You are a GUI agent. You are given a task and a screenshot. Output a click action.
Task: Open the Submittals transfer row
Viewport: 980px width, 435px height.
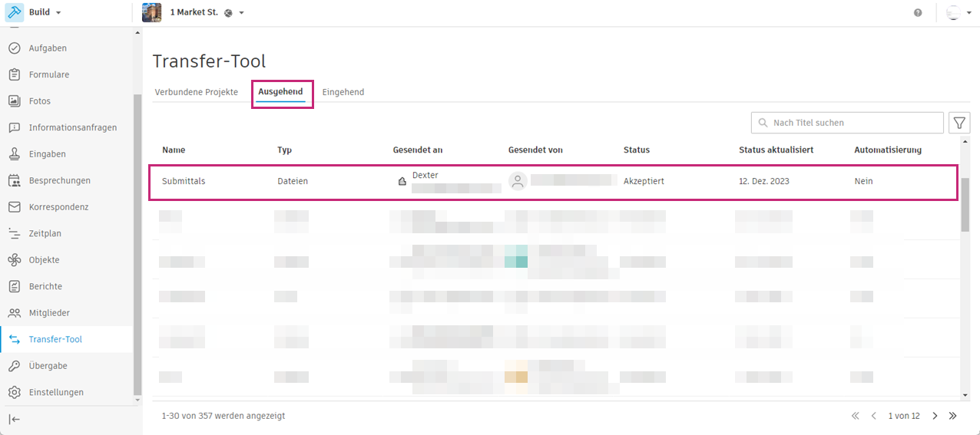point(554,182)
